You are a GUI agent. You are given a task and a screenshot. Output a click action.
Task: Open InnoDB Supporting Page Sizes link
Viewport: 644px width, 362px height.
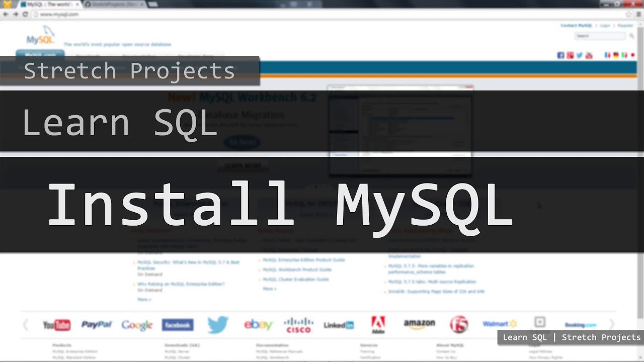tap(436, 291)
